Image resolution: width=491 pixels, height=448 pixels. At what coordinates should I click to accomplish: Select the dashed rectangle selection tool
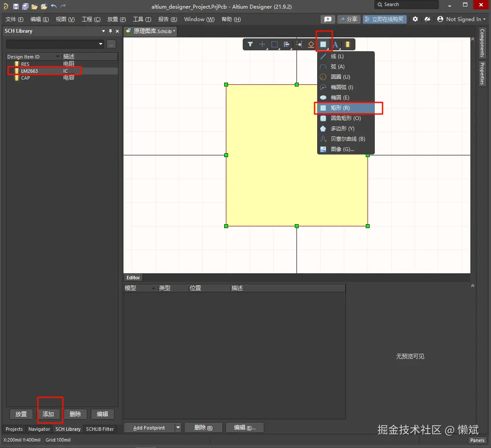pos(275,44)
